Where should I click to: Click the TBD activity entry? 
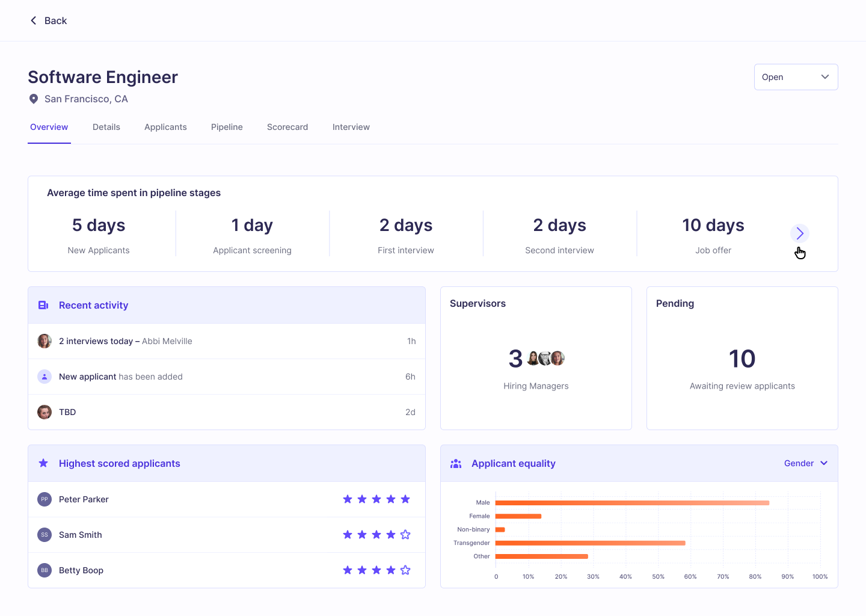point(67,412)
